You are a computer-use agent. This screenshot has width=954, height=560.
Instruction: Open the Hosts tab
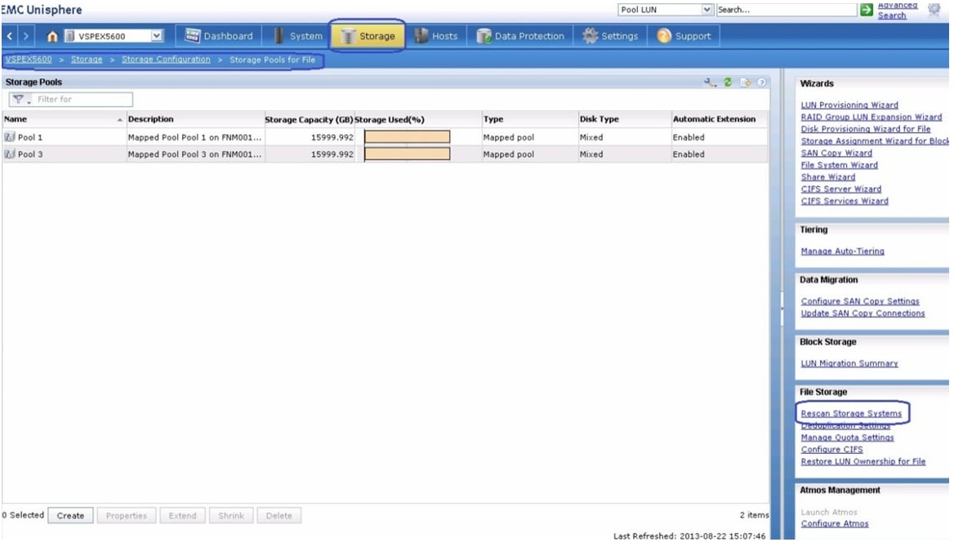coord(435,36)
